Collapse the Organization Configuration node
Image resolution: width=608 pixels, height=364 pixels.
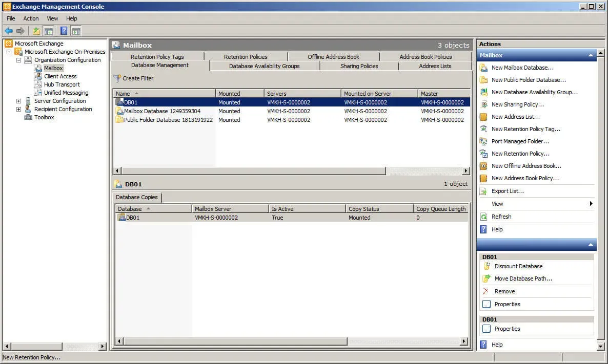[x=18, y=60]
